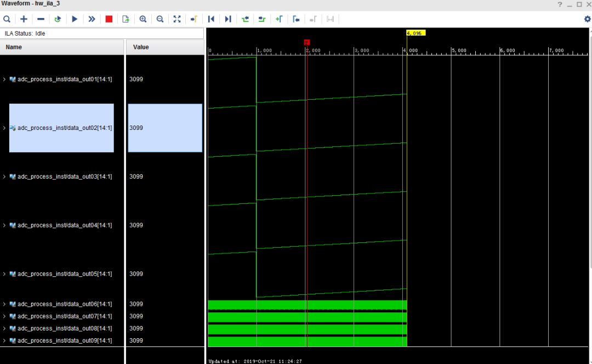Image resolution: width=592 pixels, height=364 pixels.
Task: Click the 5,000 tick on time ruler
Action: tap(459, 50)
